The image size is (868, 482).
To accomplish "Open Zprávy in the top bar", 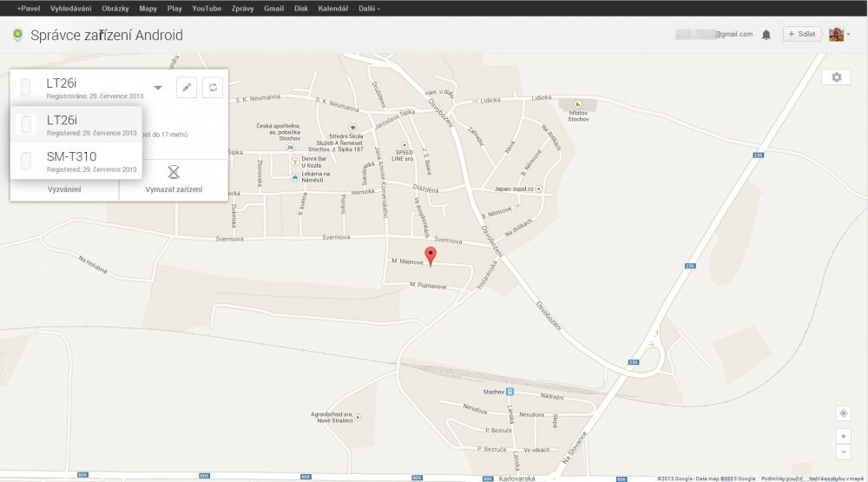I will [242, 9].
